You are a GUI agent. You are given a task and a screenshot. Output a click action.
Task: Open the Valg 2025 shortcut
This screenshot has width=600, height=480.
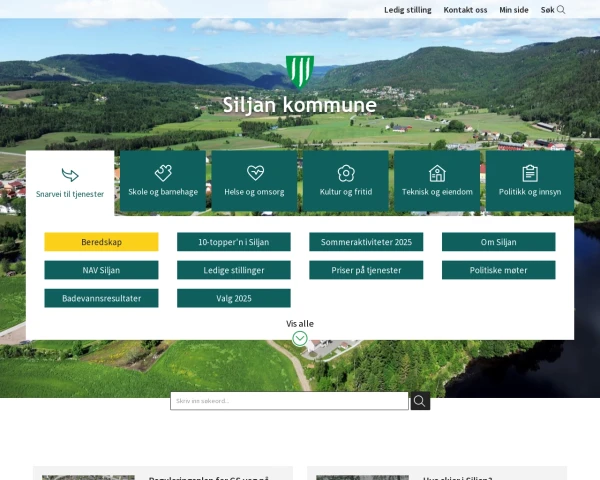(x=234, y=298)
